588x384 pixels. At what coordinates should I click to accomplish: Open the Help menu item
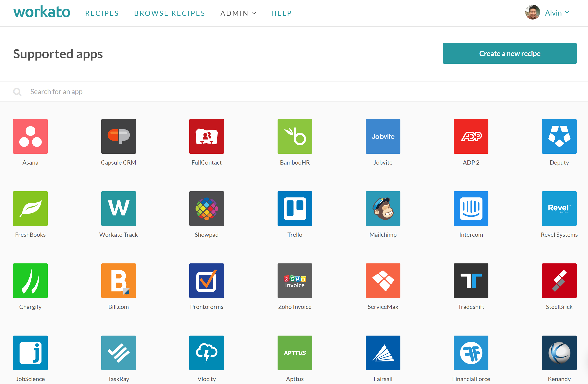click(x=282, y=13)
